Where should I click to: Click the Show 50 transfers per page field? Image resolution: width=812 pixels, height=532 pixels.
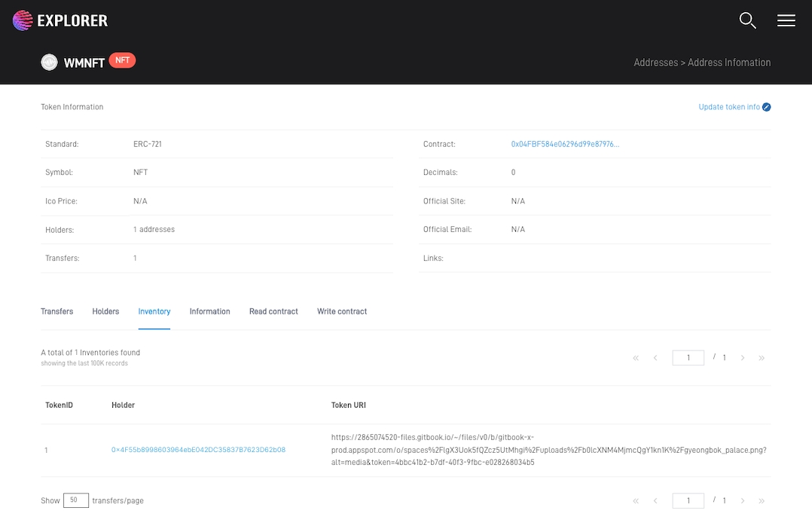pyautogui.click(x=75, y=500)
